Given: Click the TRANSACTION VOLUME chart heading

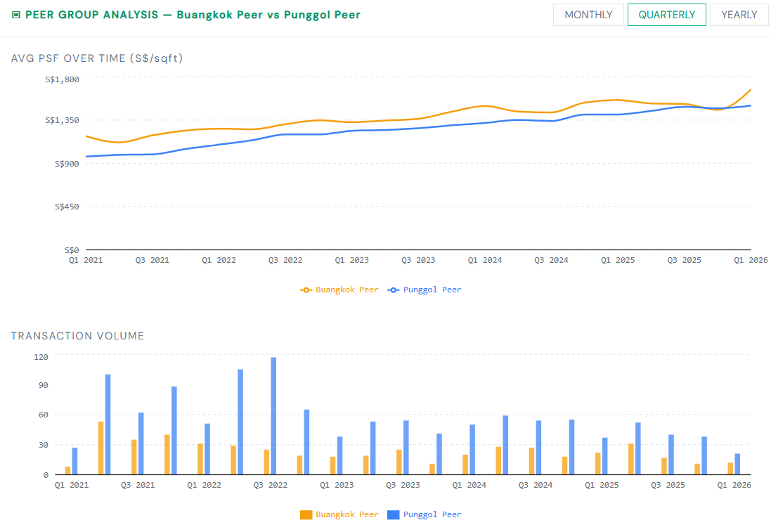Looking at the screenshot, I should click(x=77, y=336).
